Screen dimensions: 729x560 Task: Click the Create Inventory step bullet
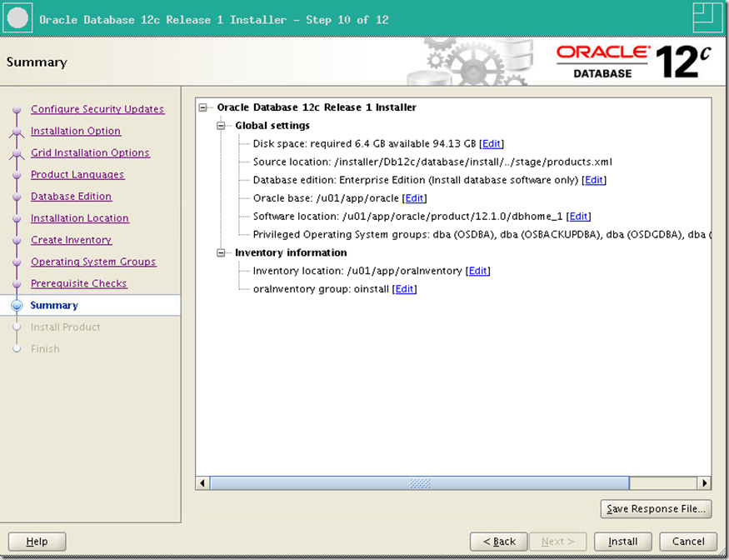(x=17, y=241)
